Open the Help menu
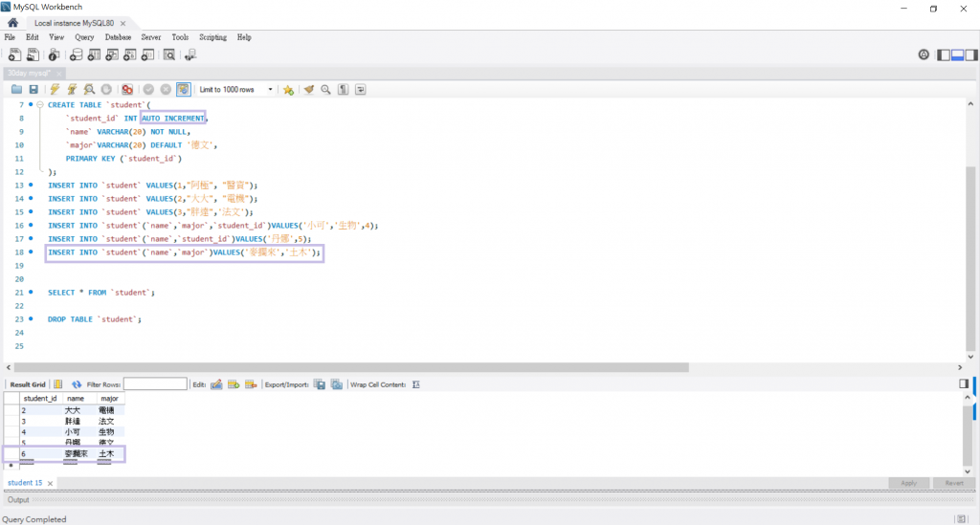This screenshot has height=525, width=980. coord(244,37)
